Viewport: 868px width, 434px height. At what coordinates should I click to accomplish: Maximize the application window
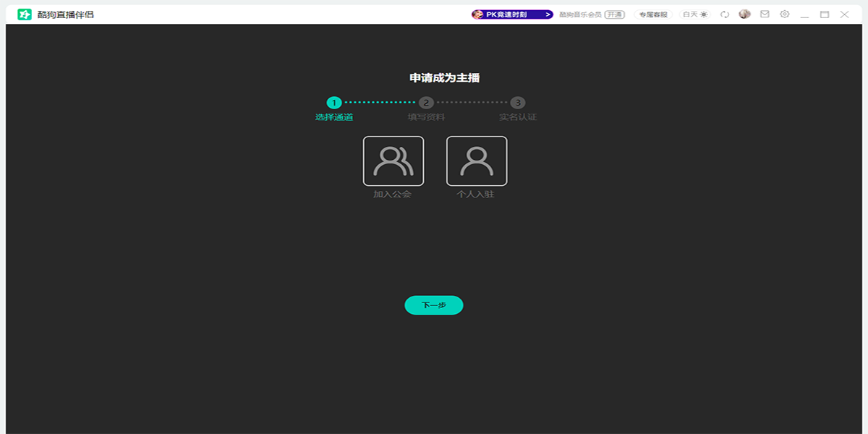click(825, 14)
